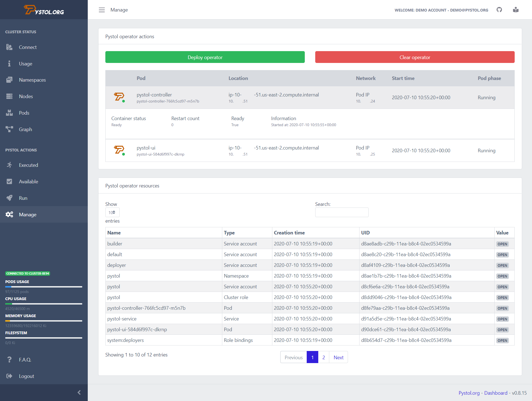Click the pystol-controller pod logo icon
The width and height of the screenshot is (532, 401).
click(x=119, y=97)
